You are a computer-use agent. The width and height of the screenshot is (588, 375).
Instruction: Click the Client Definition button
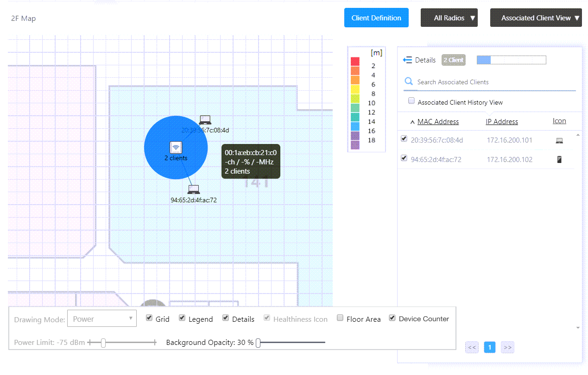(376, 18)
